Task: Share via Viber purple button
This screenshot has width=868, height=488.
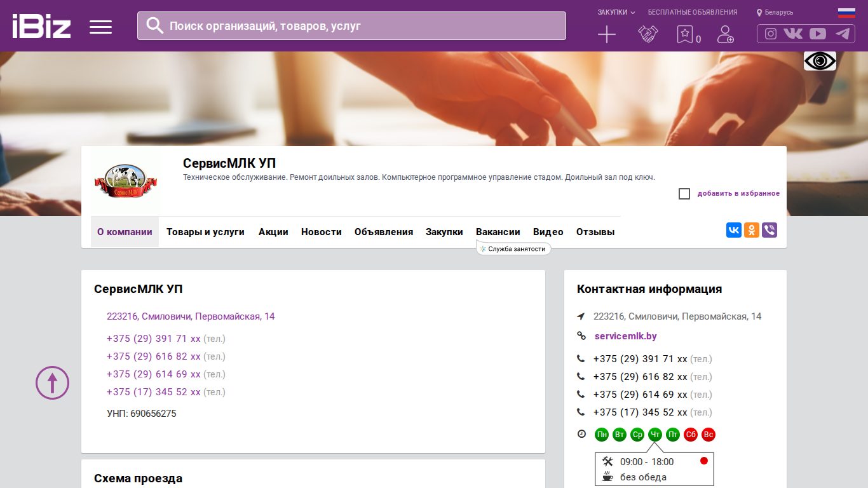Action: pos(770,230)
